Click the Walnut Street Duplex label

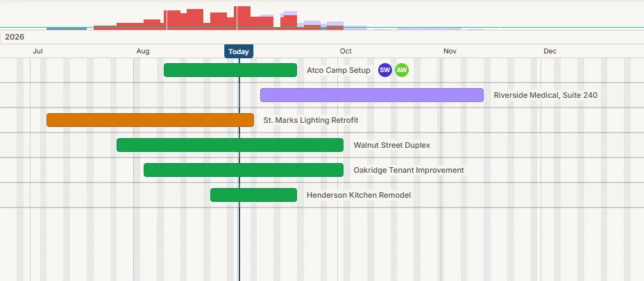coord(392,145)
